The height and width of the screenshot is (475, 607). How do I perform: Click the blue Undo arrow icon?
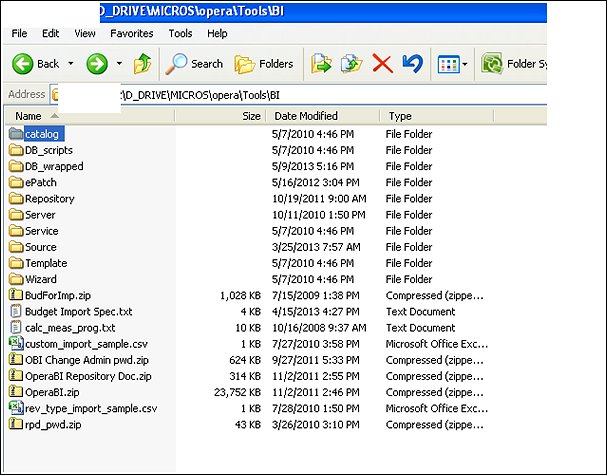pyautogui.click(x=411, y=64)
